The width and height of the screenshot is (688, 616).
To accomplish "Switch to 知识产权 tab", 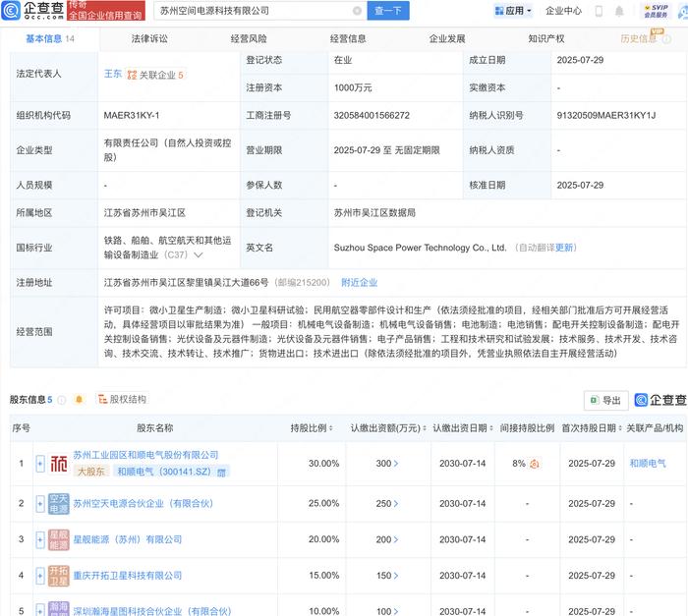I will [x=546, y=39].
